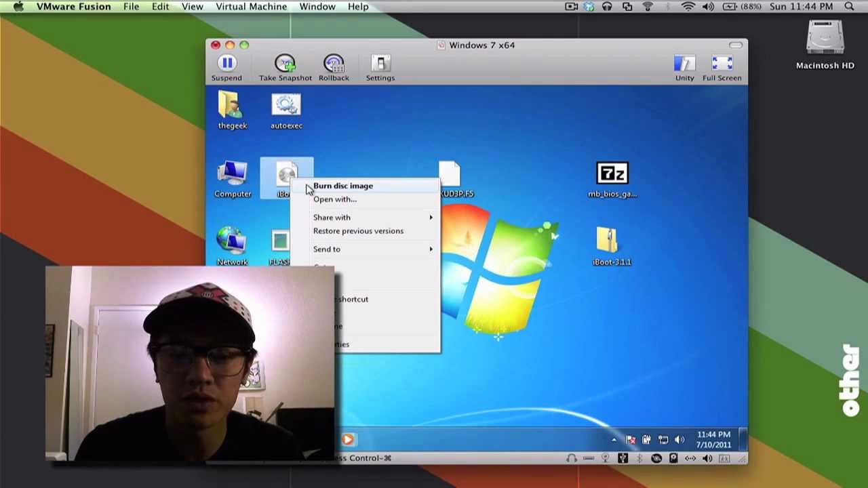Click VMware status bar headphones icon
This screenshot has width=868, height=488.
pos(572,458)
